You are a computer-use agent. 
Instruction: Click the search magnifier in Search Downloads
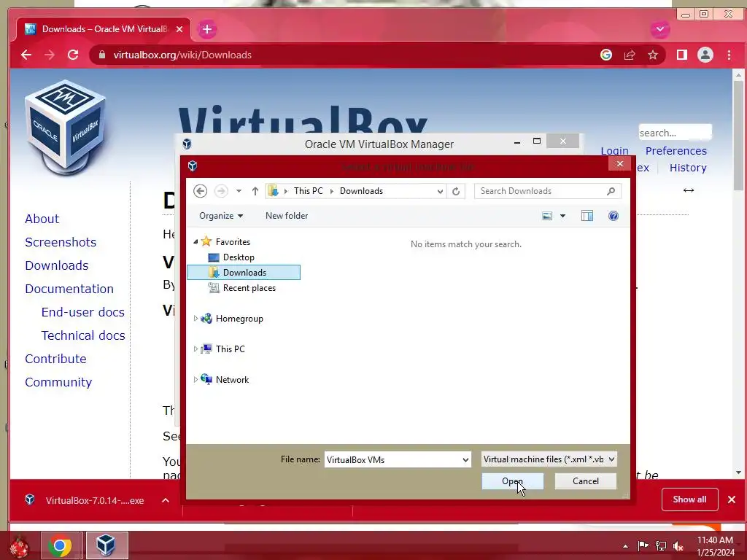coord(611,191)
